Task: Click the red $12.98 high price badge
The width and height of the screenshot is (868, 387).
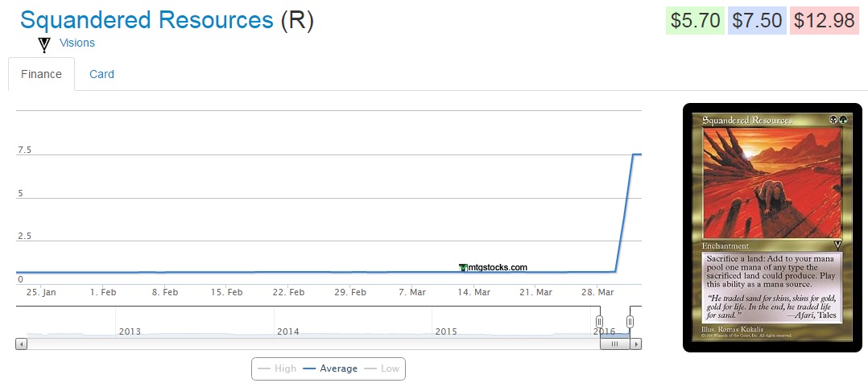Action: (823, 21)
